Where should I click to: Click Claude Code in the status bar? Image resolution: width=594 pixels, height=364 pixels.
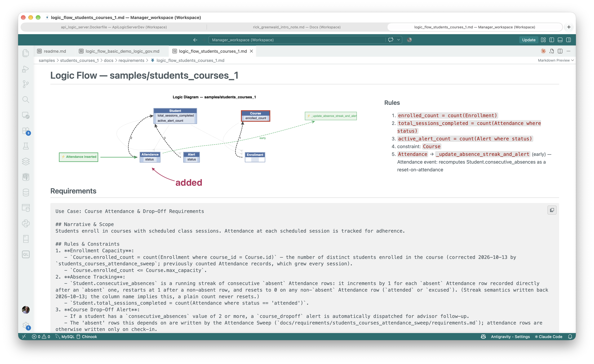pos(548,337)
